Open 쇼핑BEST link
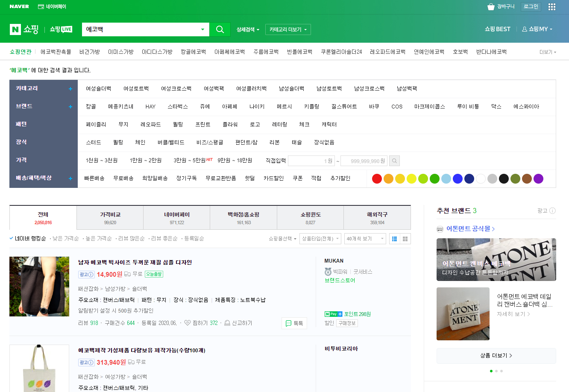This screenshot has height=392, width=569. pyautogui.click(x=498, y=29)
